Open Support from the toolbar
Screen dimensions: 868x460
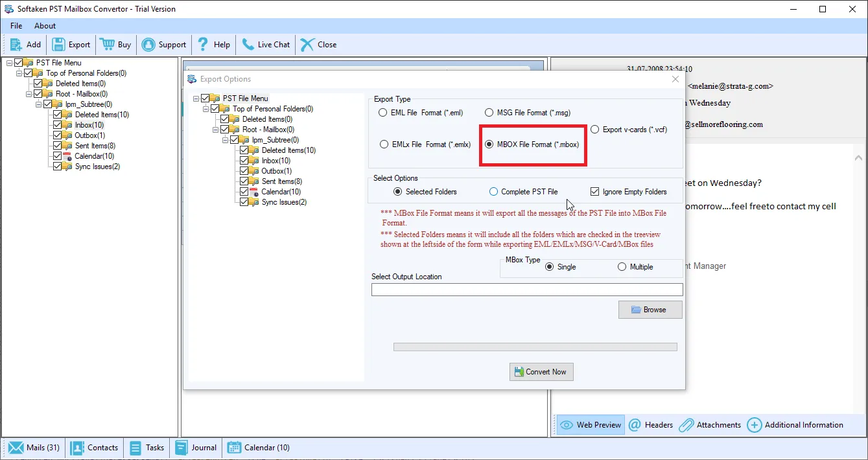(x=164, y=45)
